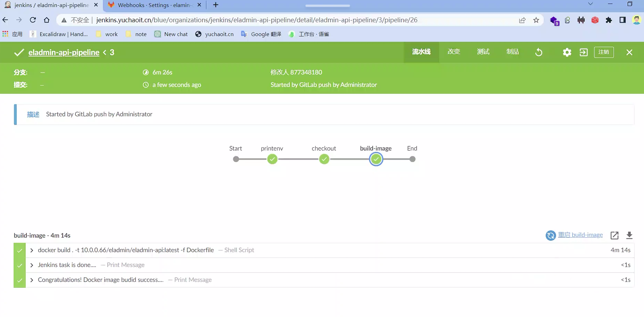Image resolution: width=644 pixels, height=317 pixels.
Task: Open browser extensions puzzle icon
Action: (x=609, y=20)
